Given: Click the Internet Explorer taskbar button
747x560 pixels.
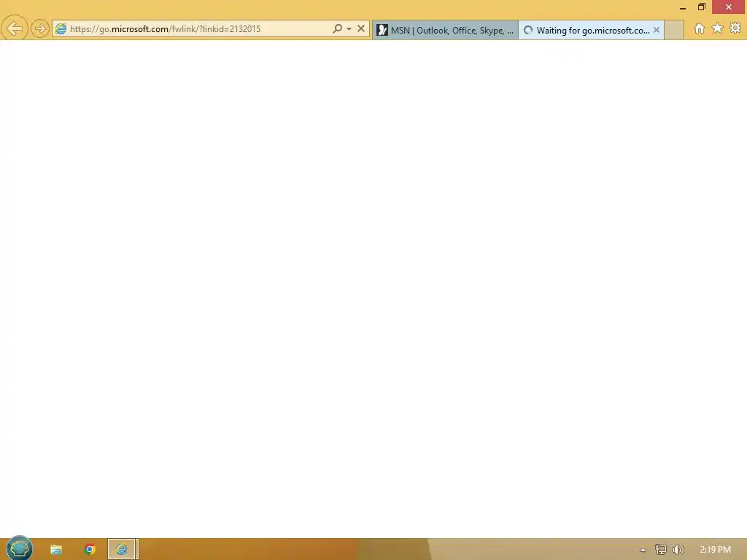Looking at the screenshot, I should (x=122, y=550).
